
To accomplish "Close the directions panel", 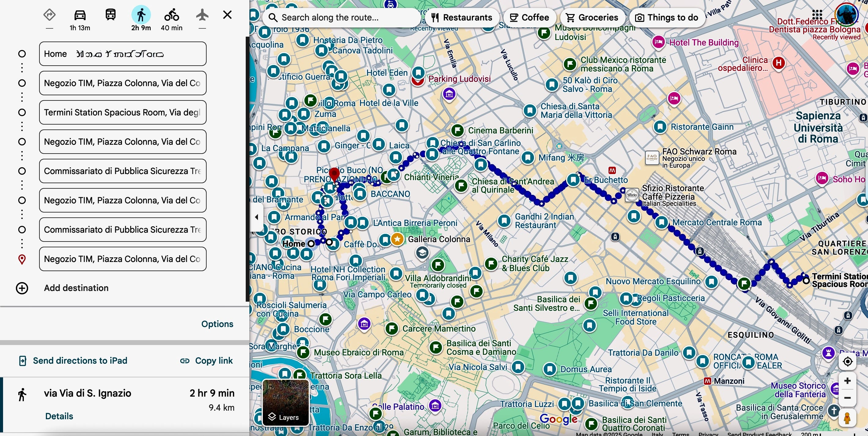I will tap(227, 15).
